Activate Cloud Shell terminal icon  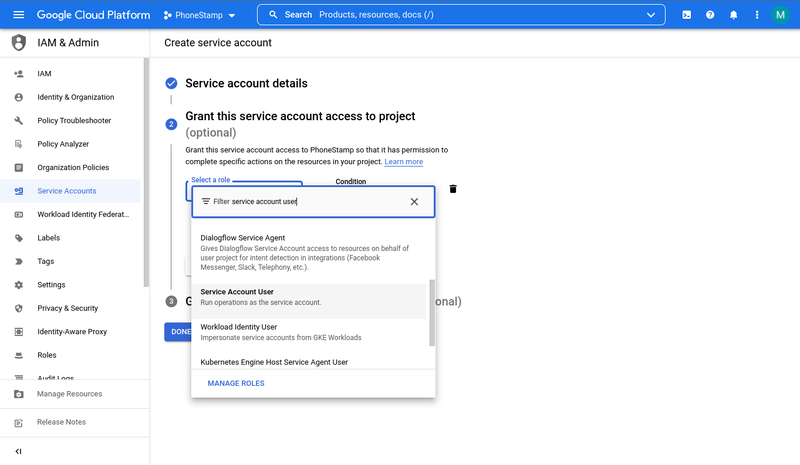[687, 15]
